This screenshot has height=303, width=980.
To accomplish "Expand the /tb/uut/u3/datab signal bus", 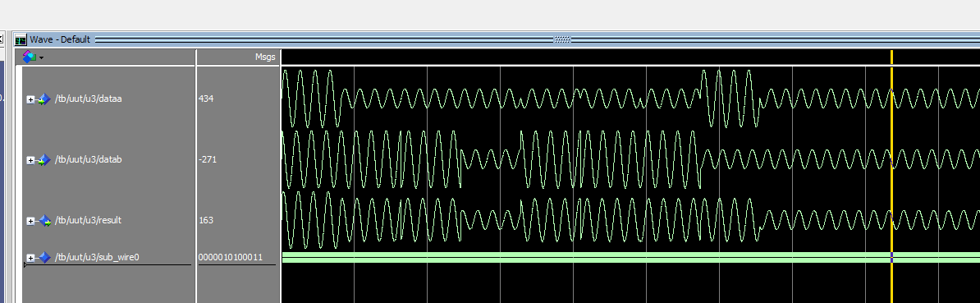I will [x=30, y=161].
